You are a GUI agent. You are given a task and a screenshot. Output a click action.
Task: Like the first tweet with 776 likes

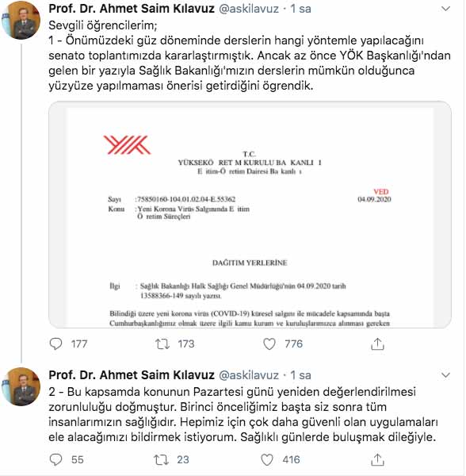pyautogui.click(x=269, y=344)
